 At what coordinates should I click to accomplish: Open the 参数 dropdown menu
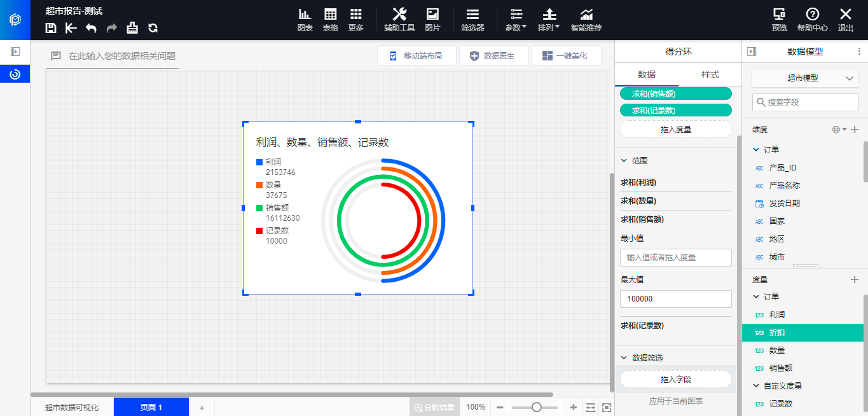pyautogui.click(x=516, y=20)
